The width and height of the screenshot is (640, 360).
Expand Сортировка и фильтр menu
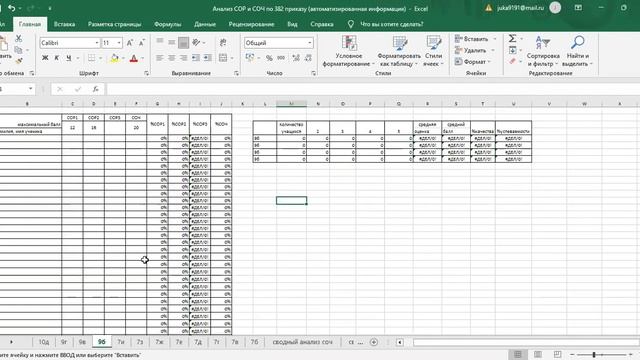[x=543, y=51]
